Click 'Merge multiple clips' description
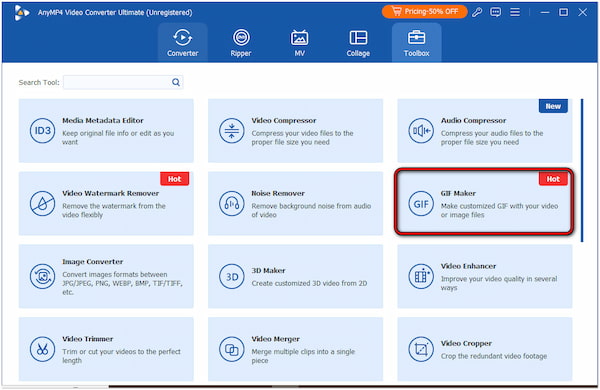 (303, 356)
